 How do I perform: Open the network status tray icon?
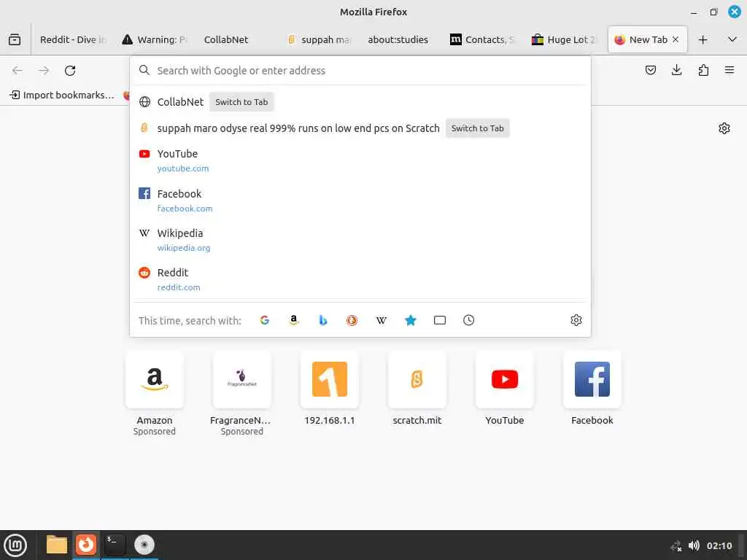coord(676,545)
